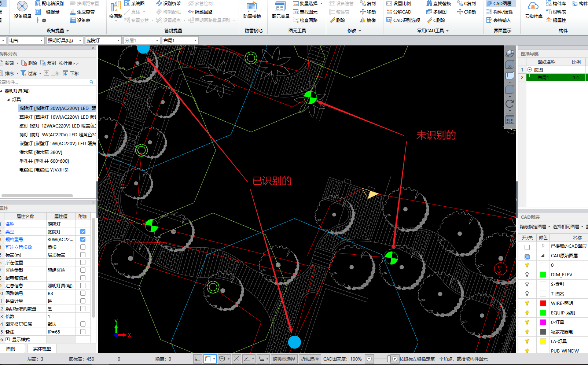Select the 移动 tool
The width and height of the screenshot is (588, 365).
368,12
